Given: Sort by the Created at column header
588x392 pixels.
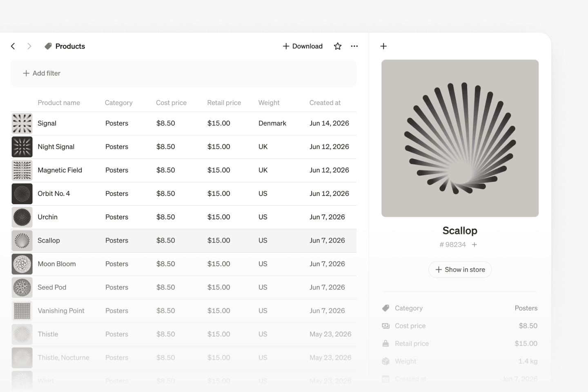Looking at the screenshot, I should tap(325, 102).
